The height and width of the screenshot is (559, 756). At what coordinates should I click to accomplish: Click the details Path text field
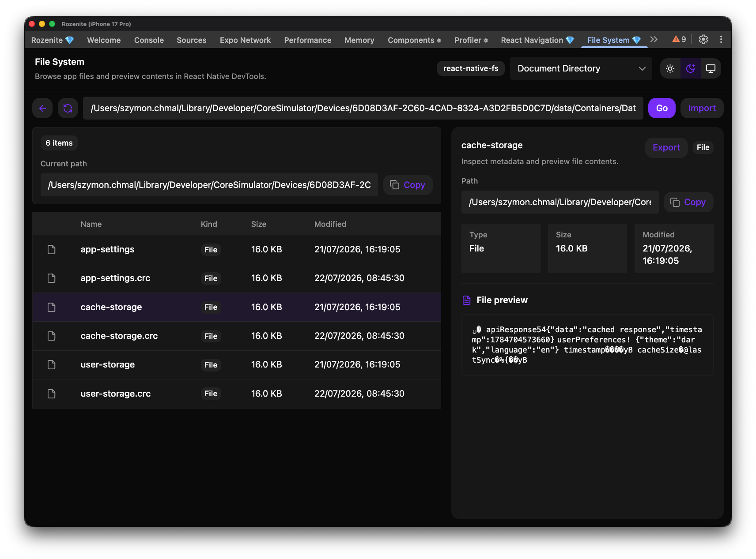click(560, 202)
